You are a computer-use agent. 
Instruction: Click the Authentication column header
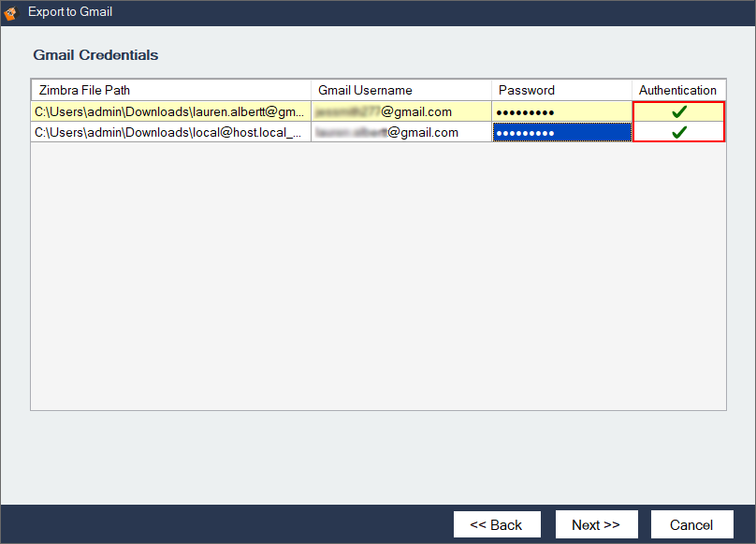pos(678,90)
